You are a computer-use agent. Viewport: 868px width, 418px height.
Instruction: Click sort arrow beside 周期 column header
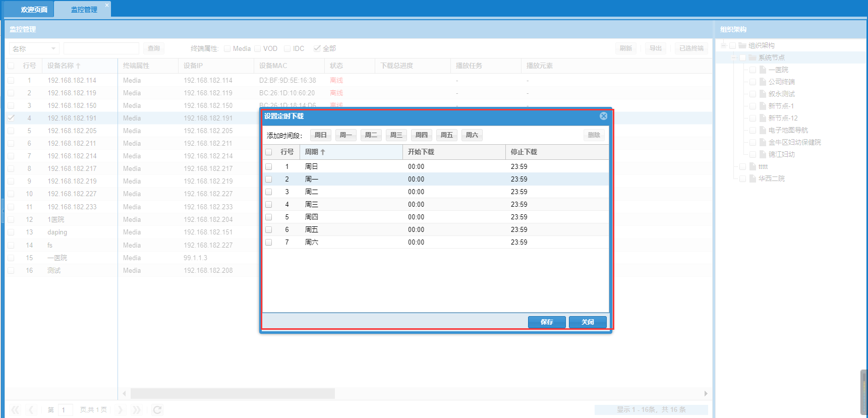point(323,152)
